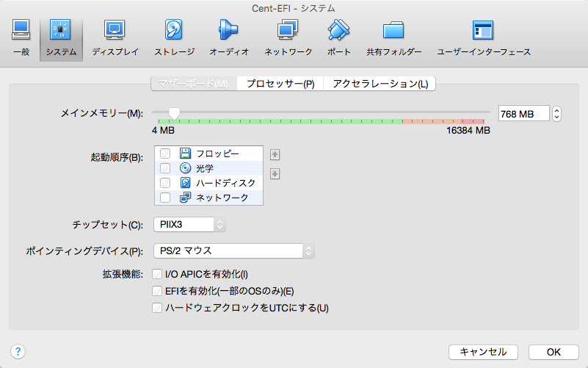The height and width of the screenshot is (368, 588).
Task: Click the OK button
Action: pyautogui.click(x=553, y=352)
